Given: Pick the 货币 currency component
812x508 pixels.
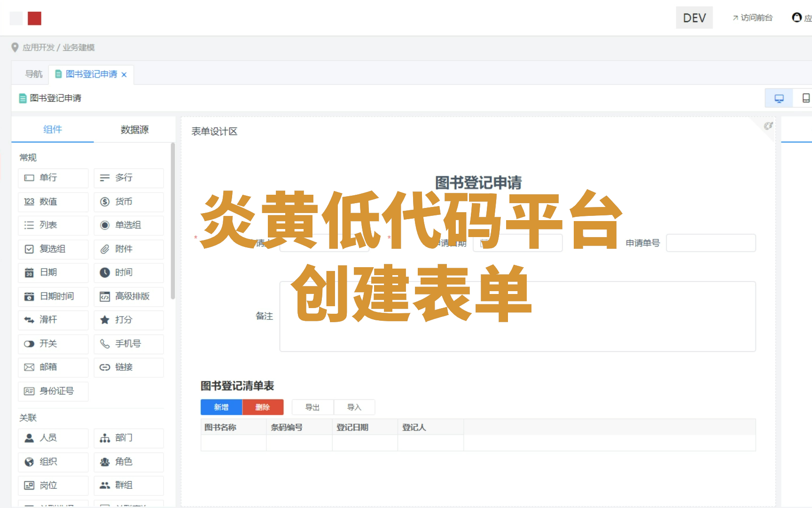Looking at the screenshot, I should click(x=129, y=202).
